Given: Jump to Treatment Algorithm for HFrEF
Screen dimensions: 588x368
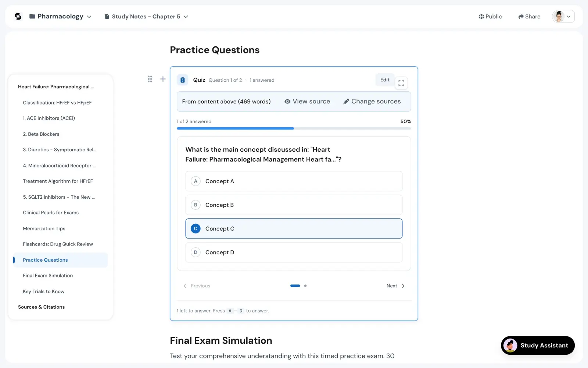Looking at the screenshot, I should click(58, 181).
